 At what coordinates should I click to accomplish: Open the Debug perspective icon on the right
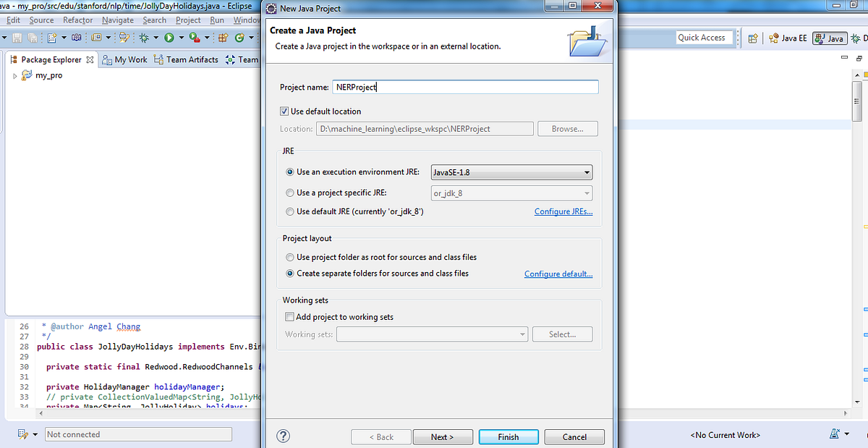[x=857, y=38]
